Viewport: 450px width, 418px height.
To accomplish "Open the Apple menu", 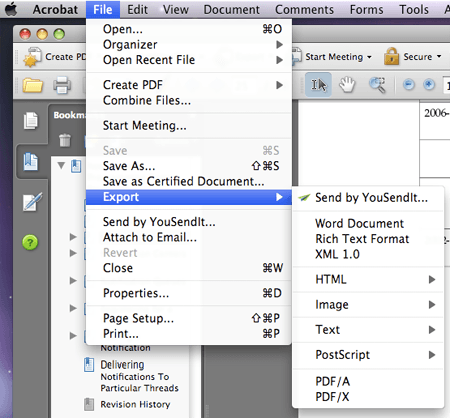I will tap(11, 9).
